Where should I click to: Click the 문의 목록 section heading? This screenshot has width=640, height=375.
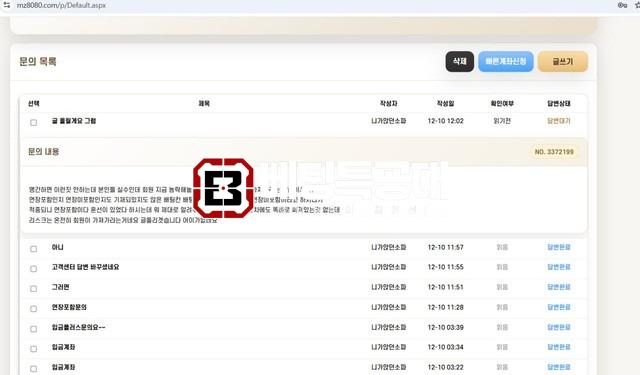pos(38,62)
